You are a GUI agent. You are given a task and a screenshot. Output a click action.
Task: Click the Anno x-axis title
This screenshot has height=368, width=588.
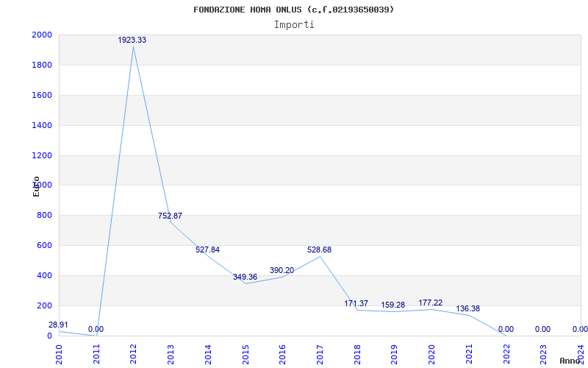coord(570,361)
